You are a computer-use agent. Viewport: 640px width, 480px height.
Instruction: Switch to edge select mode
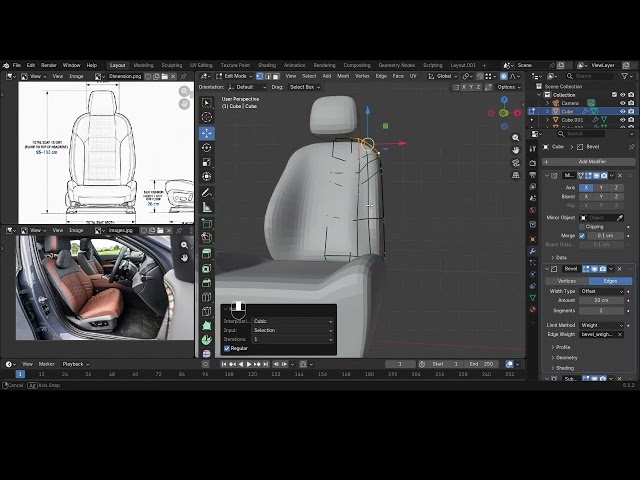coord(268,76)
